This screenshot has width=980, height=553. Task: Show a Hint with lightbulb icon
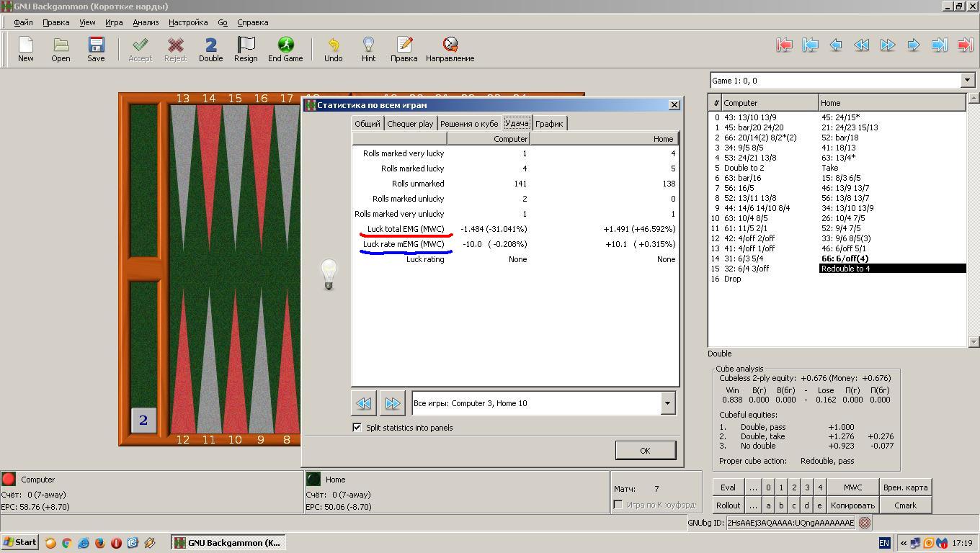click(368, 49)
